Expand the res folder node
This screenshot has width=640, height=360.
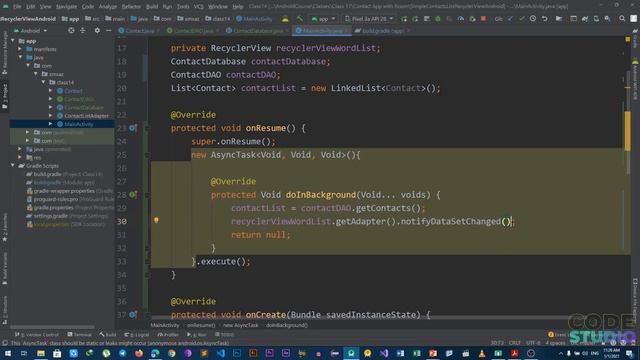20,158
